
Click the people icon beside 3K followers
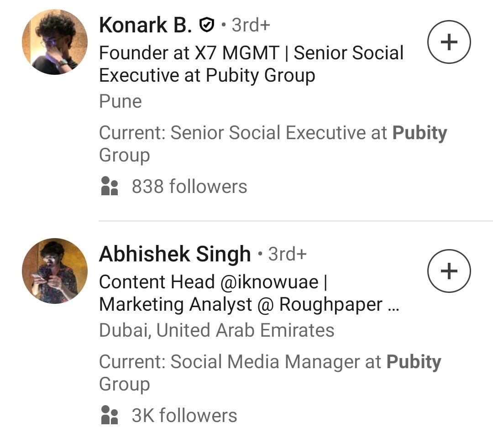point(109,416)
